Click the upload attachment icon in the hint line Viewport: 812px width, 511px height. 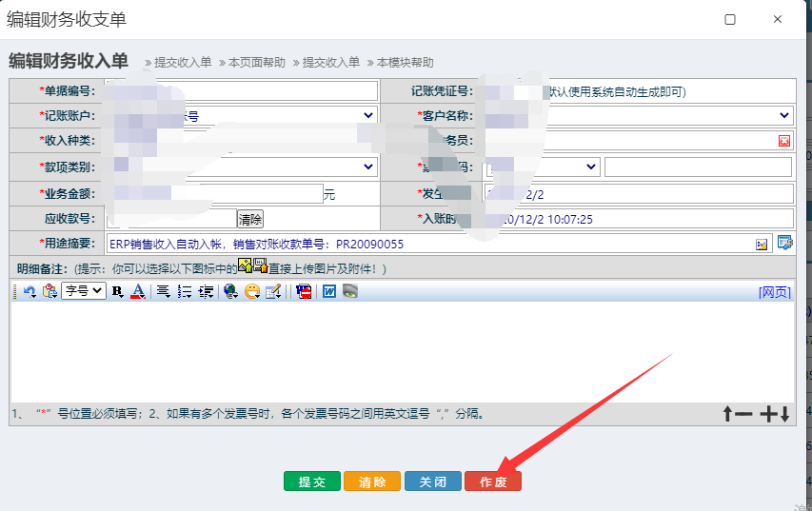(x=261, y=266)
